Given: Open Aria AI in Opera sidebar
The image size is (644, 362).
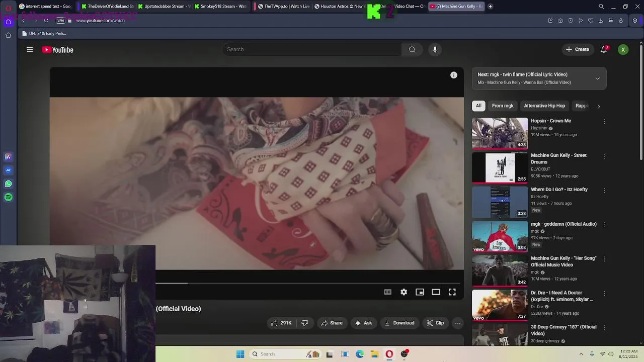Looking at the screenshot, I should (x=8, y=157).
